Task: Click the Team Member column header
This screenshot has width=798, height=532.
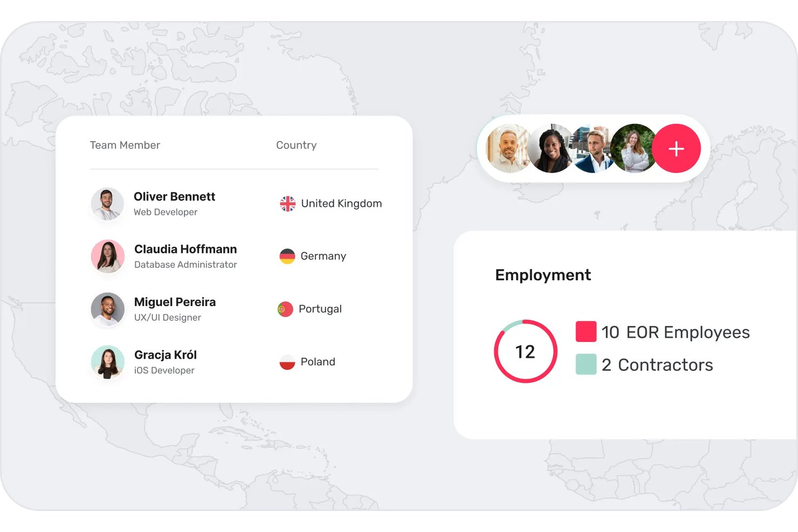Action: point(125,145)
